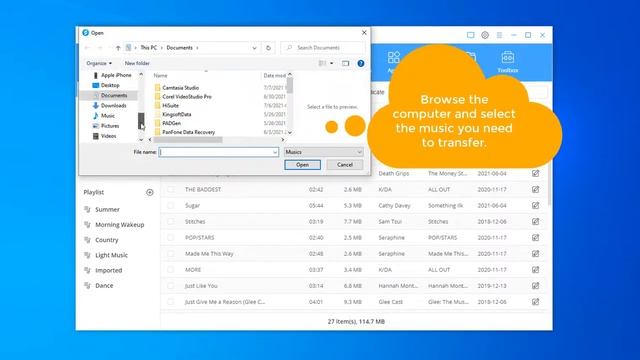Click the Open button in the dialog
The height and width of the screenshot is (360, 640).
click(x=302, y=165)
